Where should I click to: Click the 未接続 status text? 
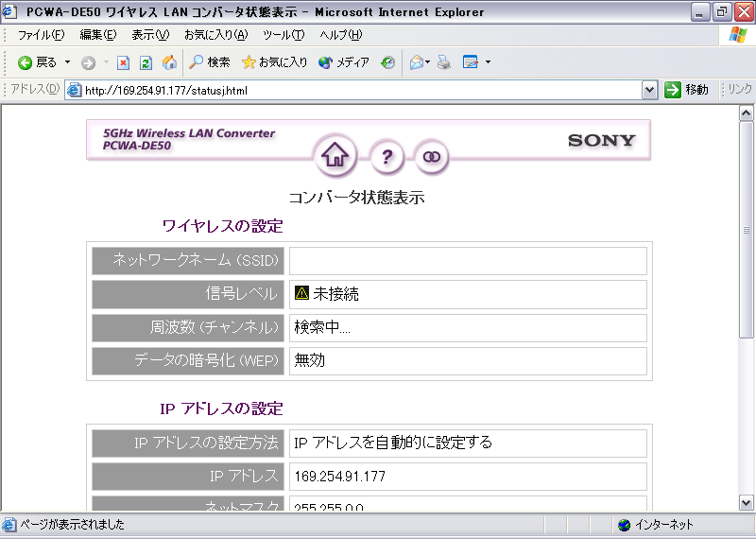336,294
